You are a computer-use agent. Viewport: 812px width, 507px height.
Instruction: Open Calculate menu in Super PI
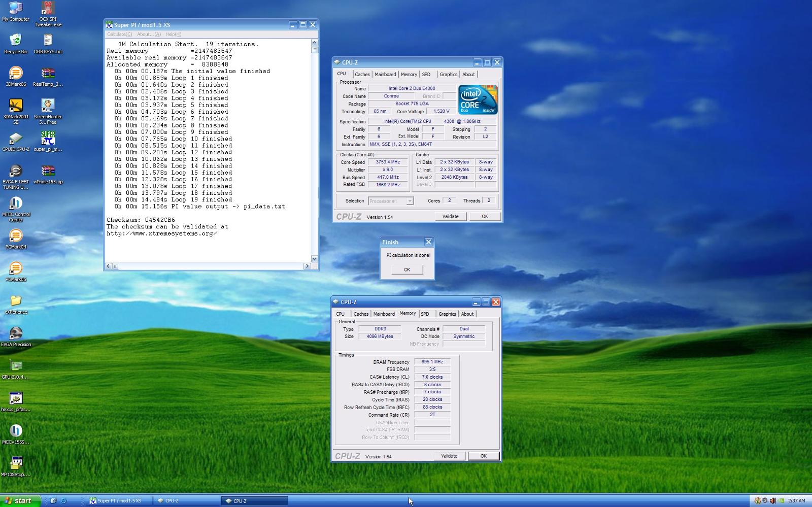[x=119, y=34]
